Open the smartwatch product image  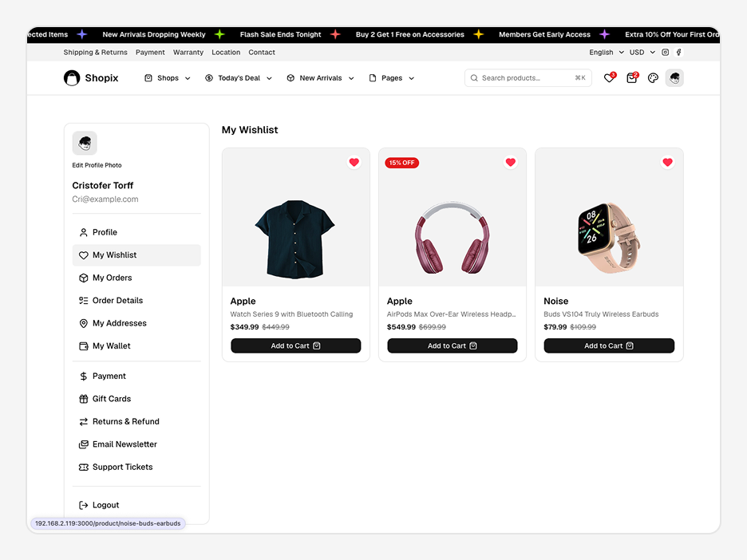[609, 238]
